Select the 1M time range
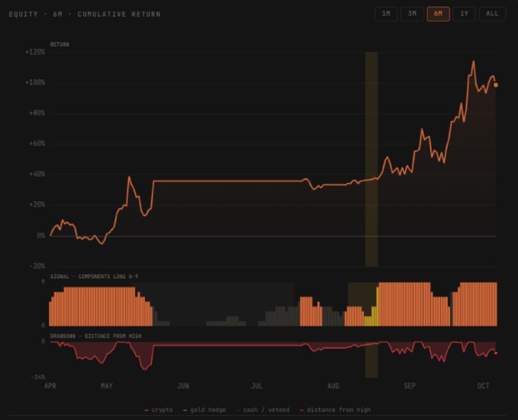The width and height of the screenshot is (518, 420). coord(386,14)
